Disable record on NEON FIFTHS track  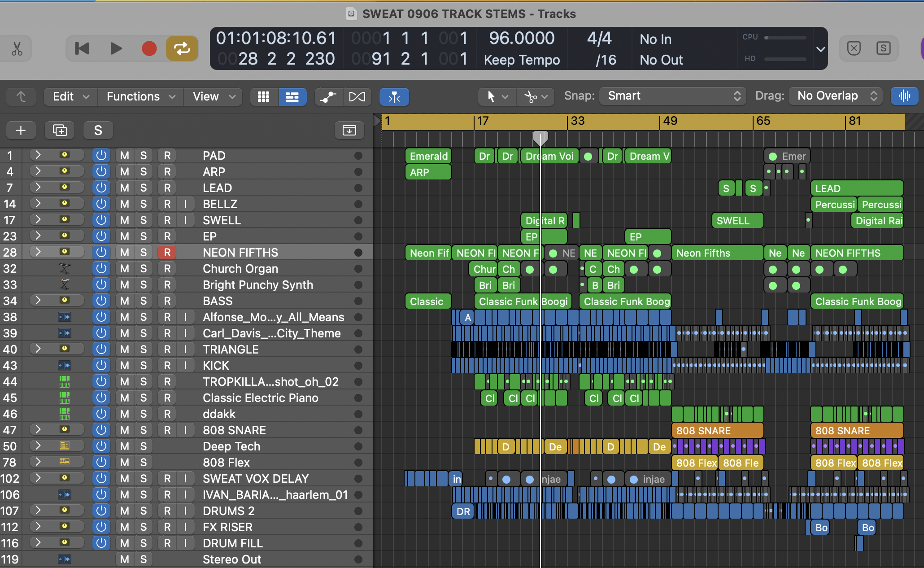[x=167, y=252]
